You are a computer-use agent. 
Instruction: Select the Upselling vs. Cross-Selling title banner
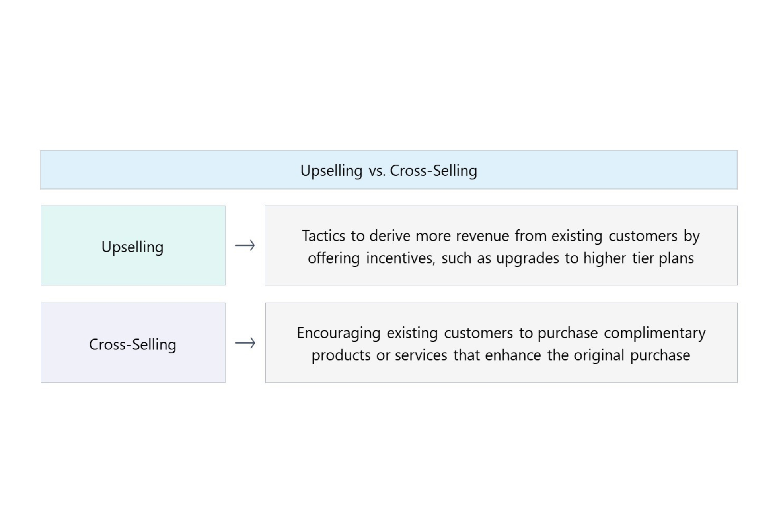point(389,170)
